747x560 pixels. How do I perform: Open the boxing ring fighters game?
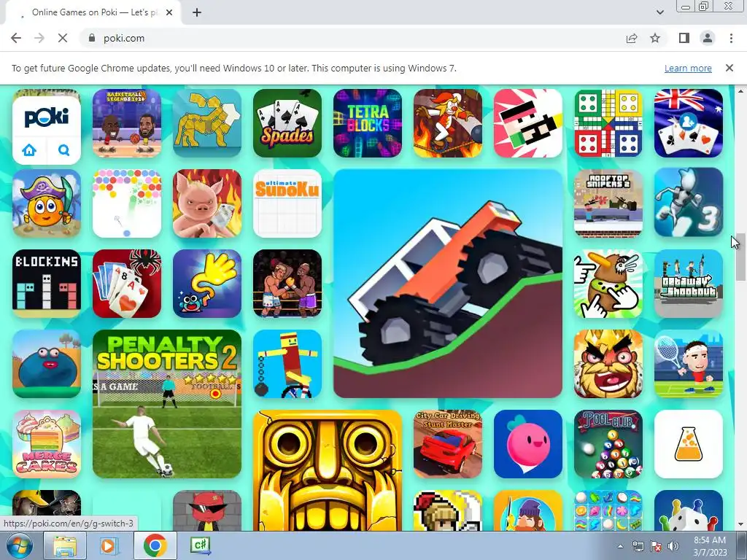click(287, 284)
